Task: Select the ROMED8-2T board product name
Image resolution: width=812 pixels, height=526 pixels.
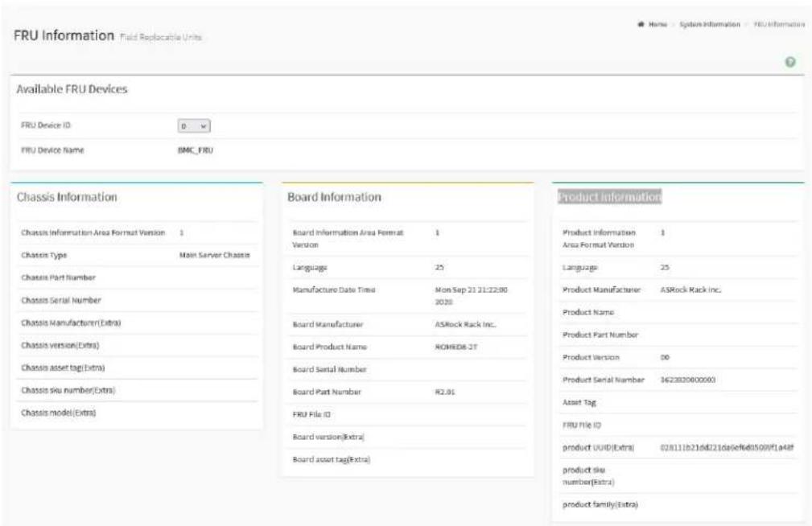Action: [455, 347]
